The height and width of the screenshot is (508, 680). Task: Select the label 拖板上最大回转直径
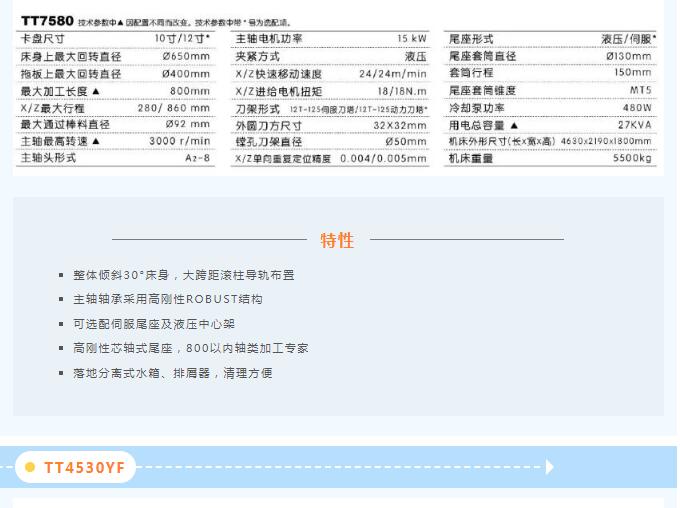pos(71,74)
